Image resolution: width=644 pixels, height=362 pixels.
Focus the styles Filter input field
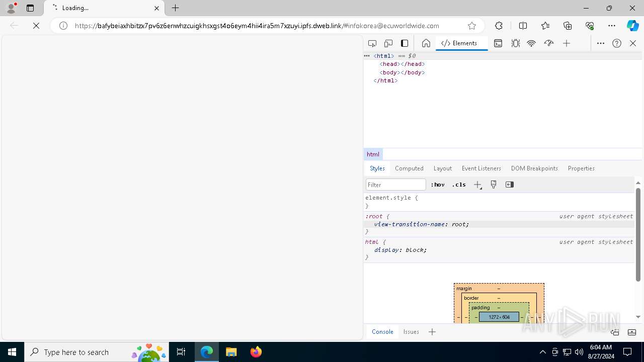click(396, 185)
